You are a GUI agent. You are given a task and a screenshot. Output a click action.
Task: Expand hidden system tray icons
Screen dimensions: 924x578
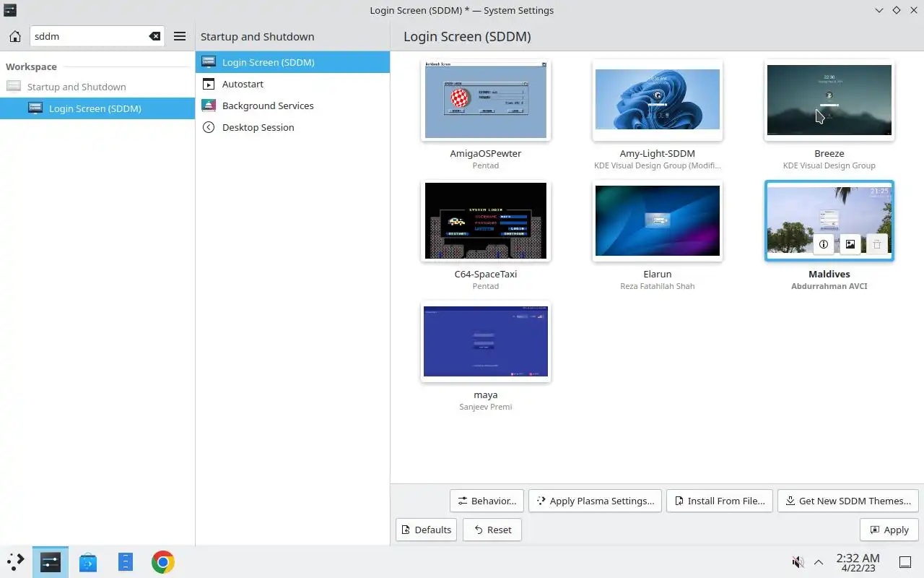(x=819, y=562)
